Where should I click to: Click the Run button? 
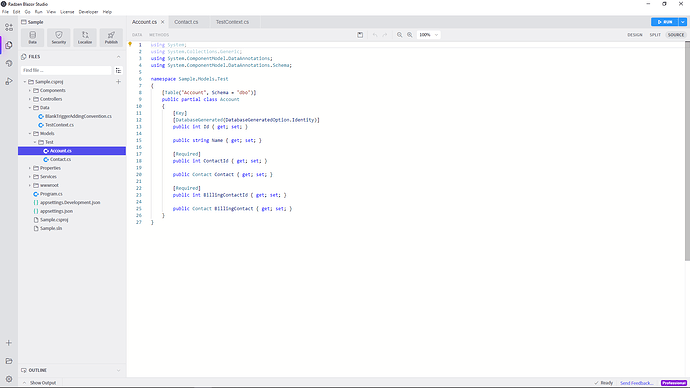(x=664, y=22)
